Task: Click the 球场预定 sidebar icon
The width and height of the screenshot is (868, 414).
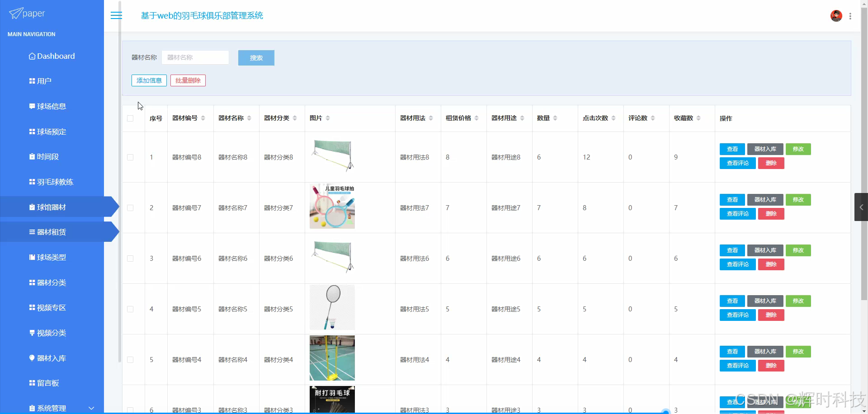Action: [x=32, y=132]
